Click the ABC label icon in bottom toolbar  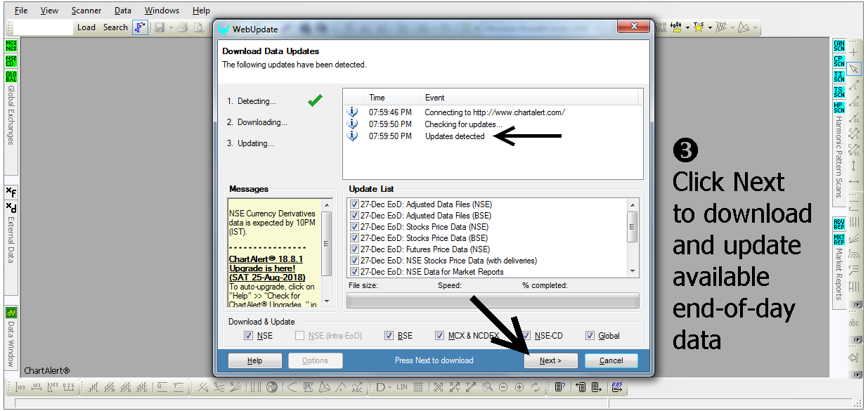tap(356, 388)
